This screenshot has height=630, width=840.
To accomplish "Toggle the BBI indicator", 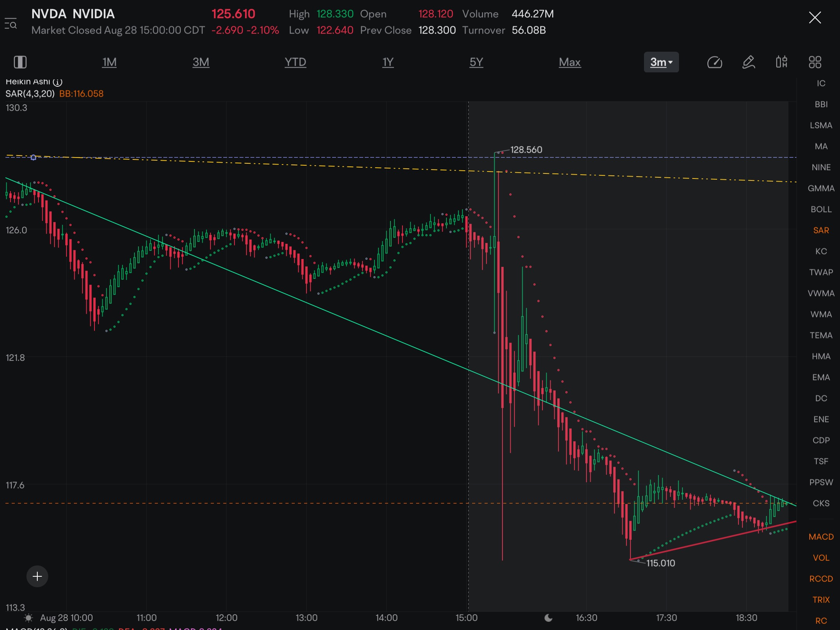I will click(x=821, y=104).
